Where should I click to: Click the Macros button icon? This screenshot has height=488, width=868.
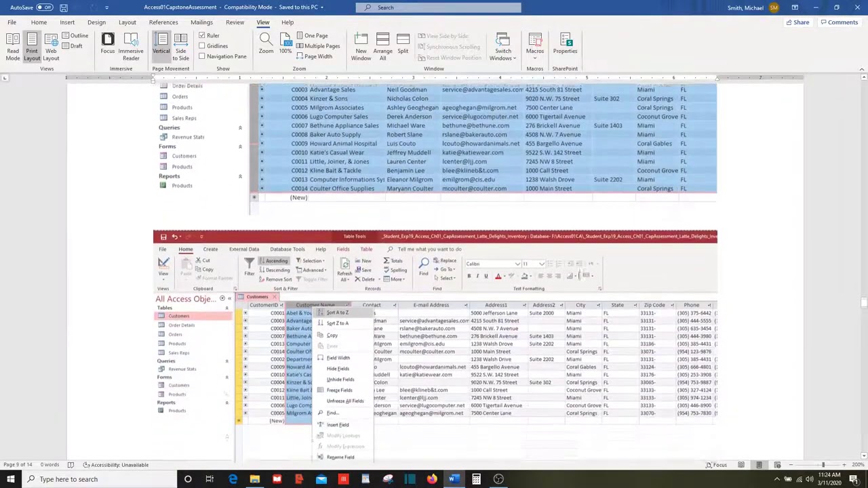[x=534, y=40]
